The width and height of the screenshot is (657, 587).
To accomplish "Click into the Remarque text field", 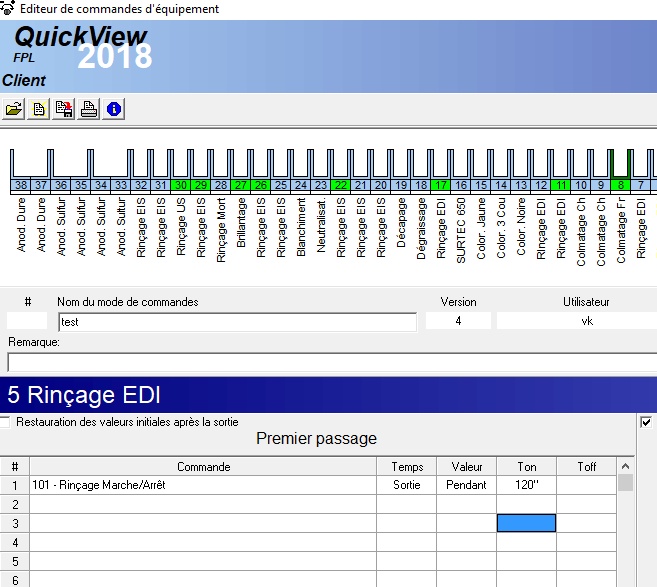I will [332, 362].
